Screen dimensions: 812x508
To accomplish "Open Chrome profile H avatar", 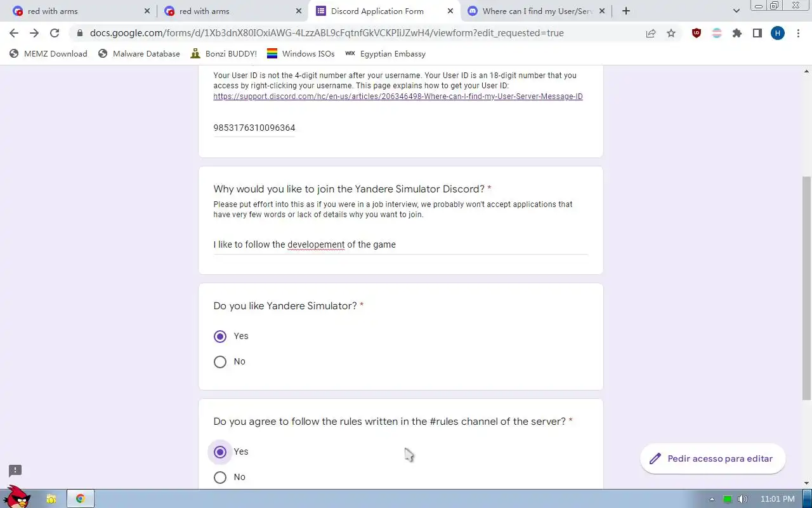I will [x=778, y=33].
